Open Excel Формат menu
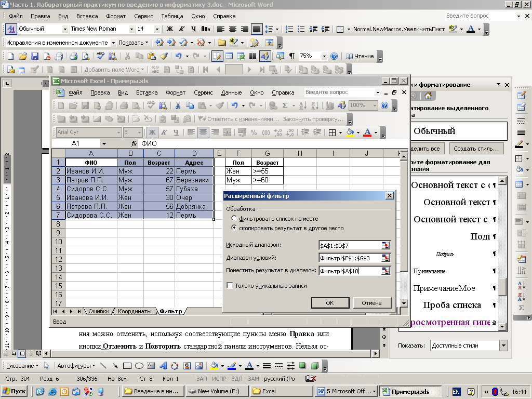 point(176,92)
